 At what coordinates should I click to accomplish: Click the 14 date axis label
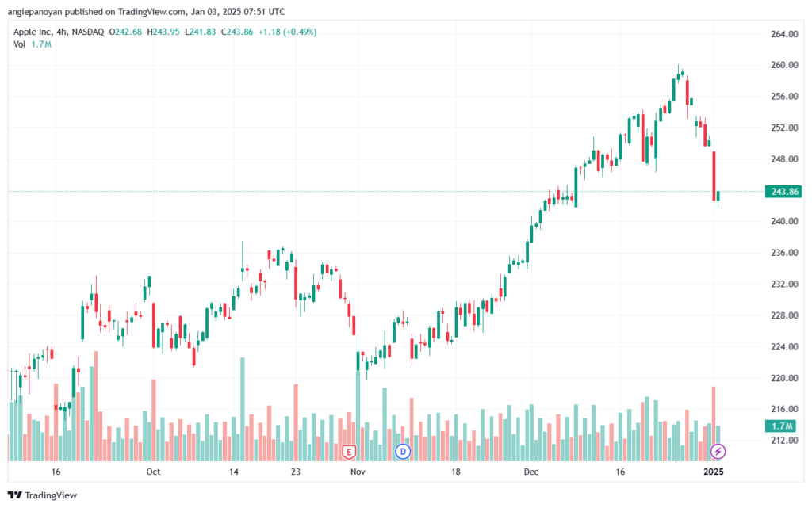click(234, 472)
